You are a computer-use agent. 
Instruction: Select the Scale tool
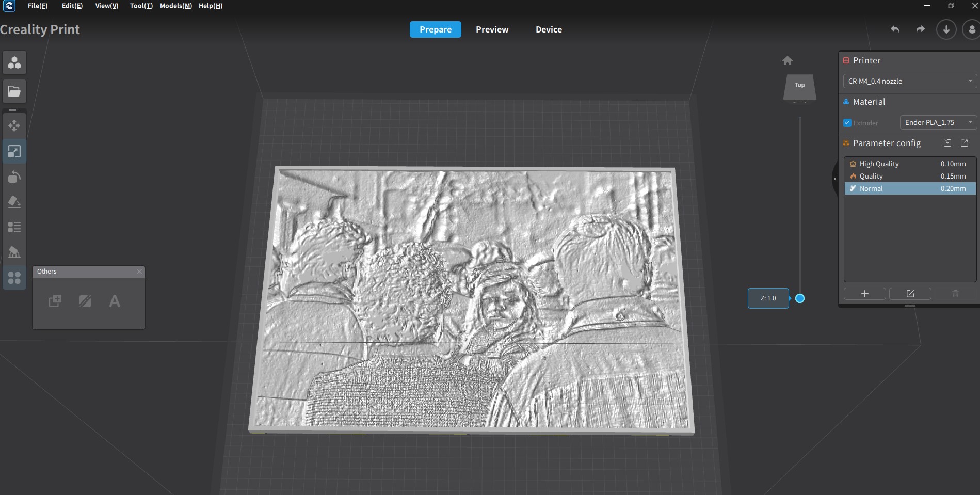[x=14, y=151]
